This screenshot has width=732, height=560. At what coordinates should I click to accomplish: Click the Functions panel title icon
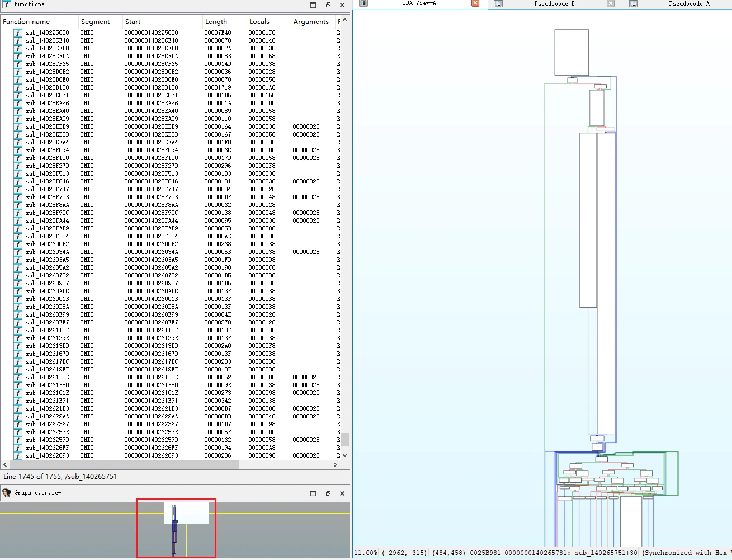(x=7, y=4)
